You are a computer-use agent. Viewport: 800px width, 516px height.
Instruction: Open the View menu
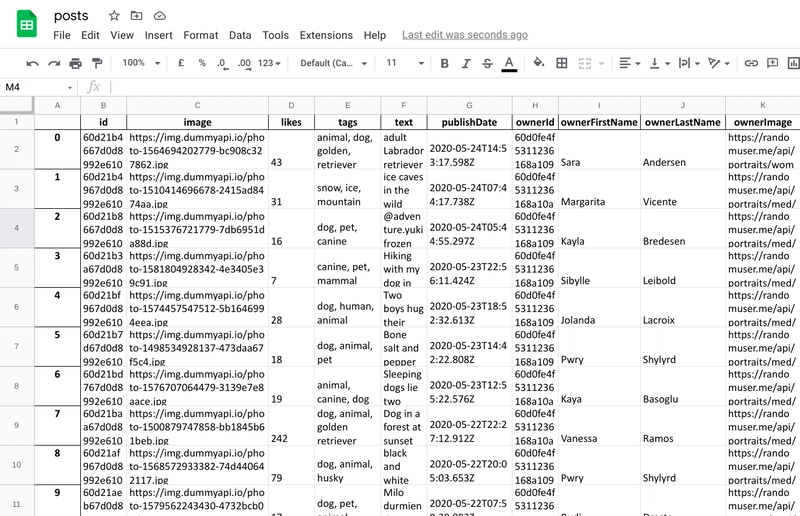coord(122,35)
